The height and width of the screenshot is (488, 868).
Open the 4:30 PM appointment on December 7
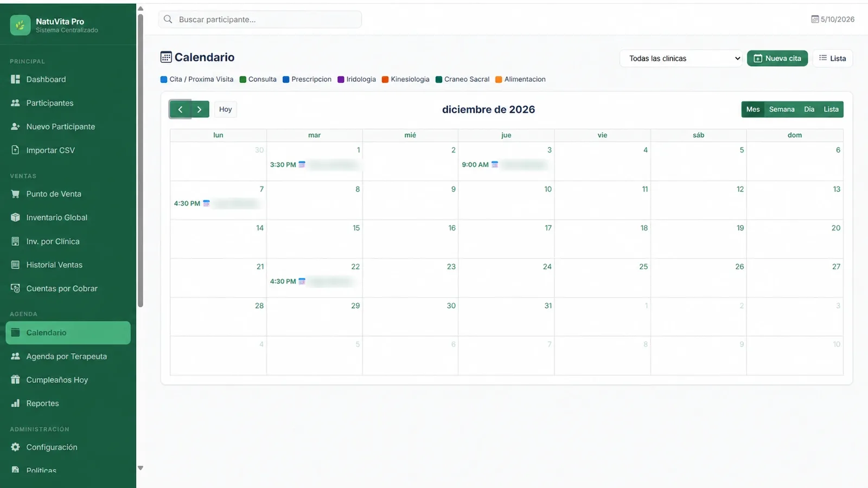[x=218, y=203]
